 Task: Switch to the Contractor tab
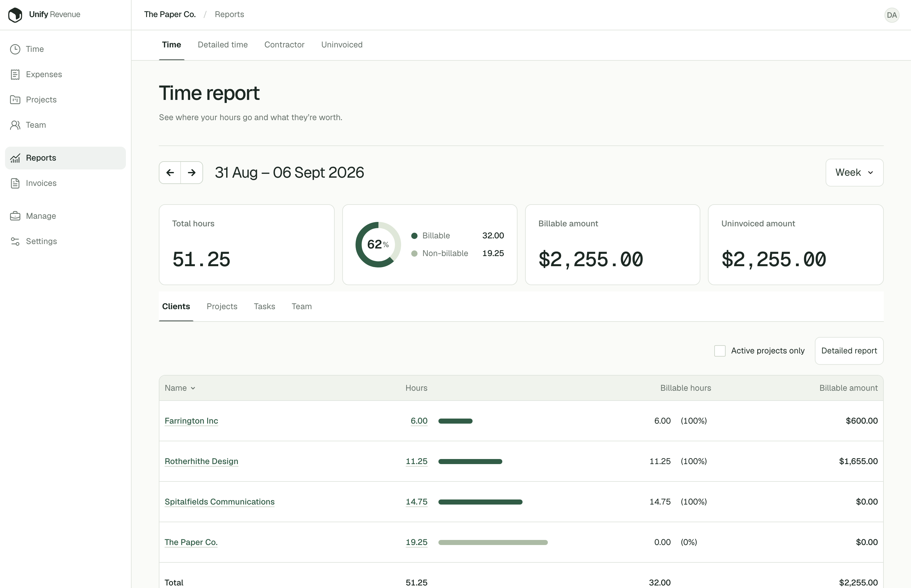[284, 45]
